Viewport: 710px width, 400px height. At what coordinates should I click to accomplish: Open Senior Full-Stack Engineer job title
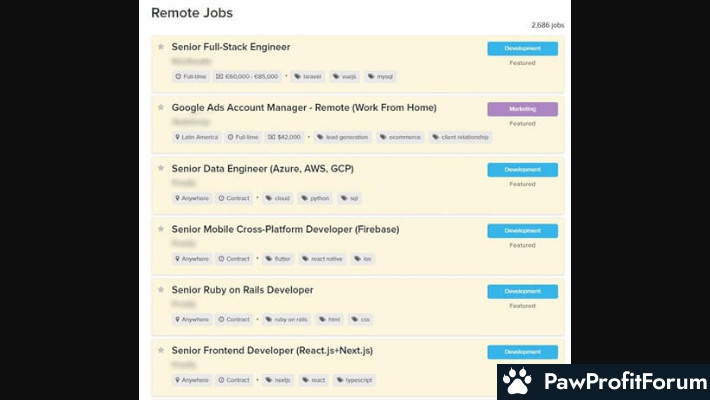pos(231,47)
